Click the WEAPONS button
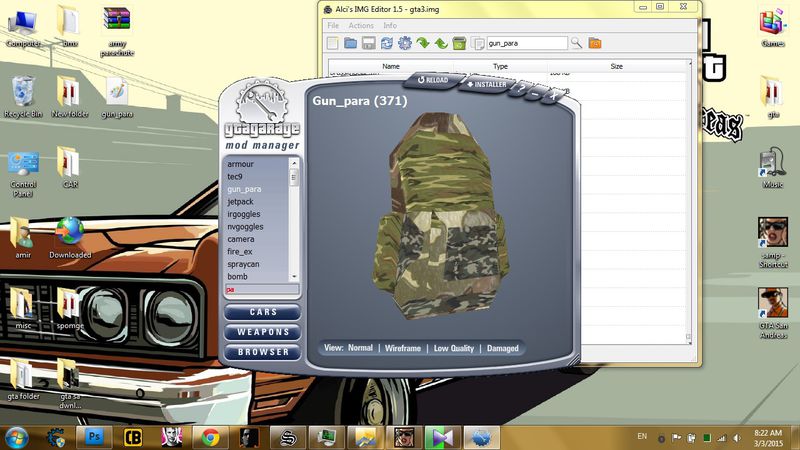 263,332
